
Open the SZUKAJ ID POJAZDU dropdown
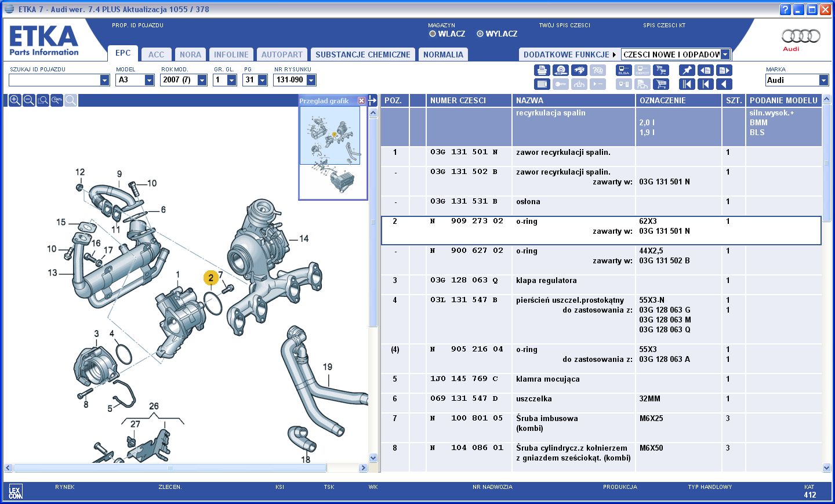pos(104,80)
